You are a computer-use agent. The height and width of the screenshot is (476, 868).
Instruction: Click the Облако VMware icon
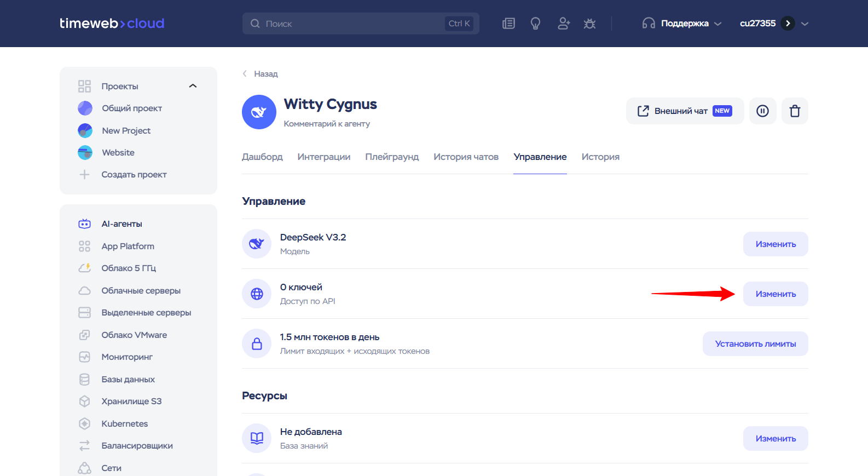(84, 335)
